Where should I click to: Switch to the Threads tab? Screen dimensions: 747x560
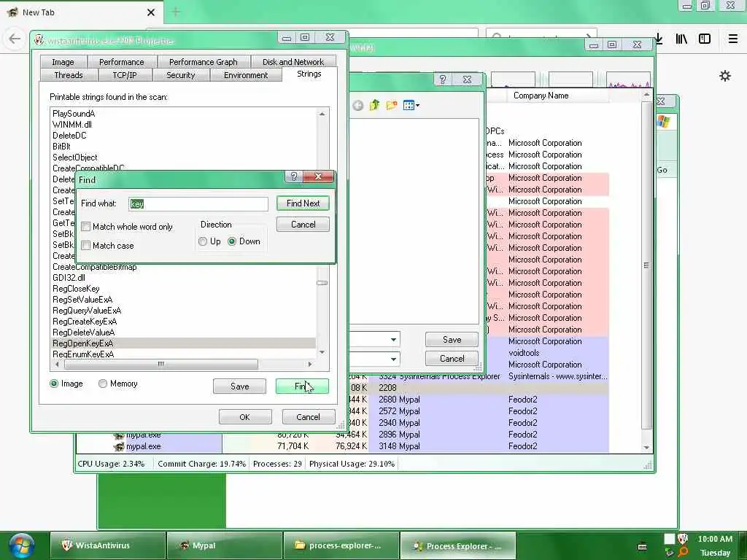[69, 75]
